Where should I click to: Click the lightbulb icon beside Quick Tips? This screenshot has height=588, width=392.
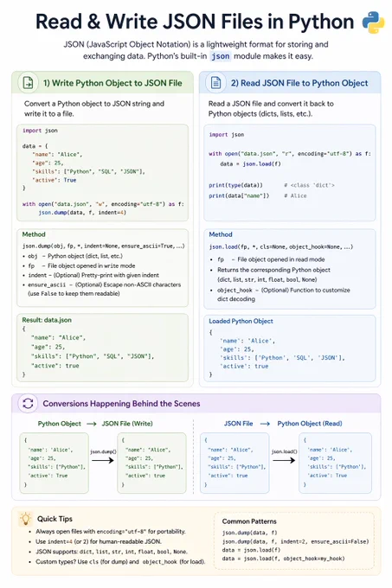(x=25, y=519)
